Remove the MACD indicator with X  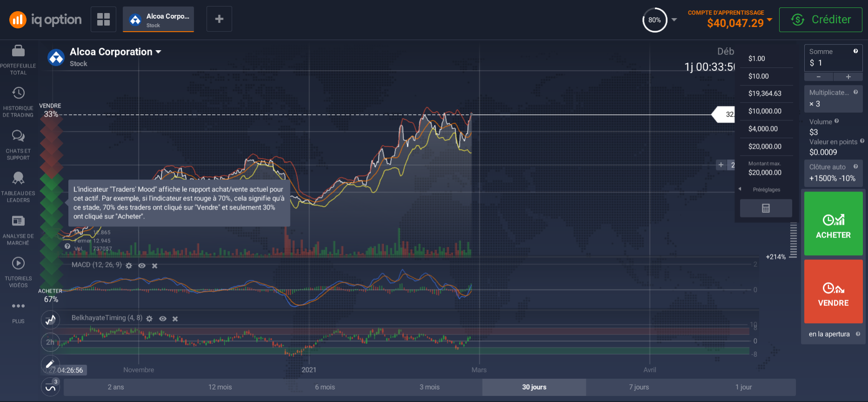tap(155, 266)
